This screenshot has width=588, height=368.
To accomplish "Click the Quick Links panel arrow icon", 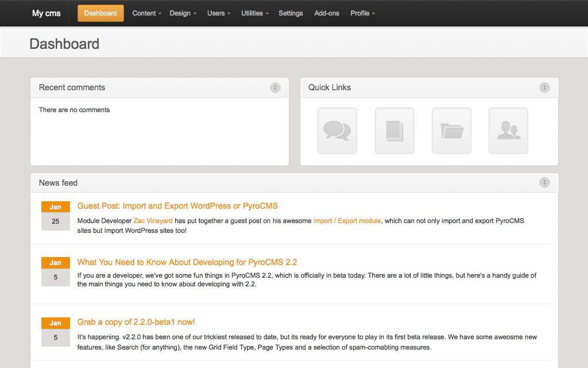I will 544,87.
